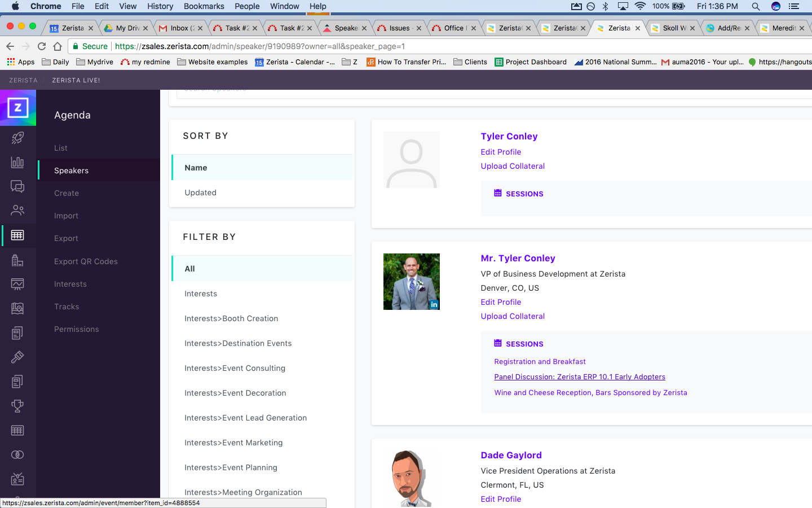The height and width of the screenshot is (508, 812).
Task: Open the rocket launch sidebar icon
Action: (17, 137)
